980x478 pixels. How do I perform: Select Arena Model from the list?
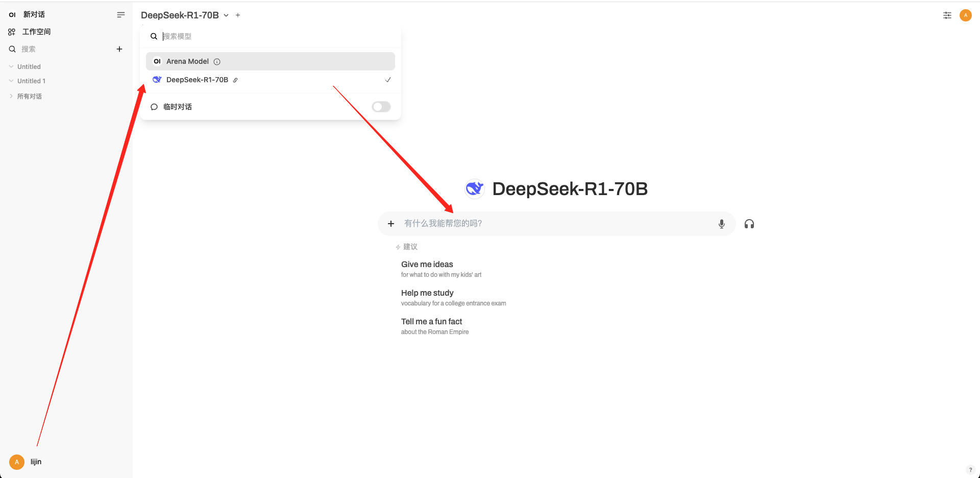[187, 61]
